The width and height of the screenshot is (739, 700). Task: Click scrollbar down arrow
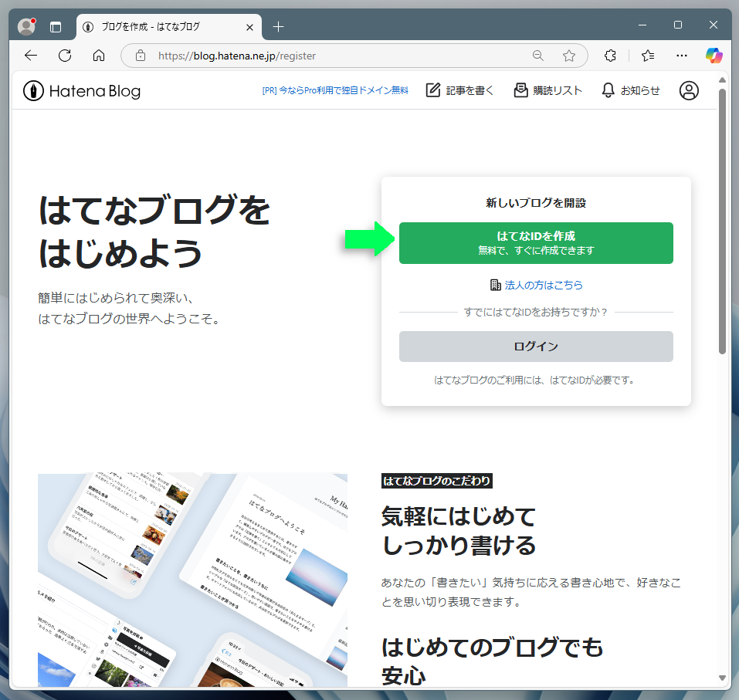click(x=722, y=678)
